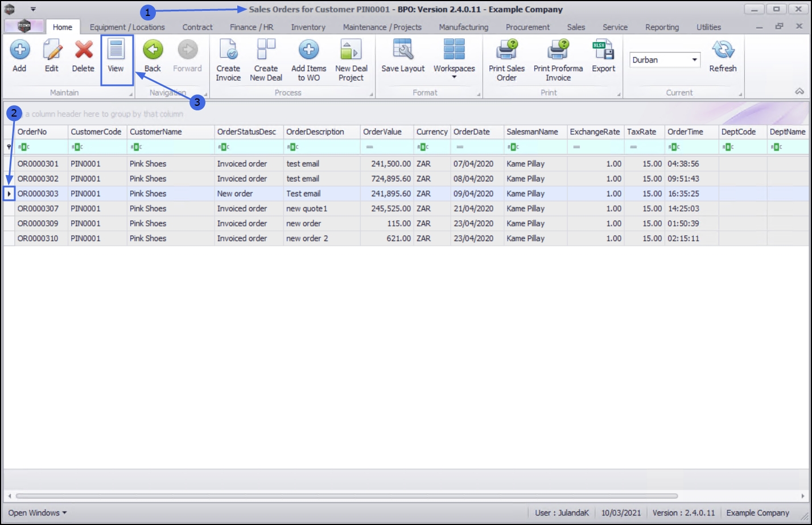812x525 pixels.
Task: Open the Open Windows dropdown
Action: click(37, 513)
